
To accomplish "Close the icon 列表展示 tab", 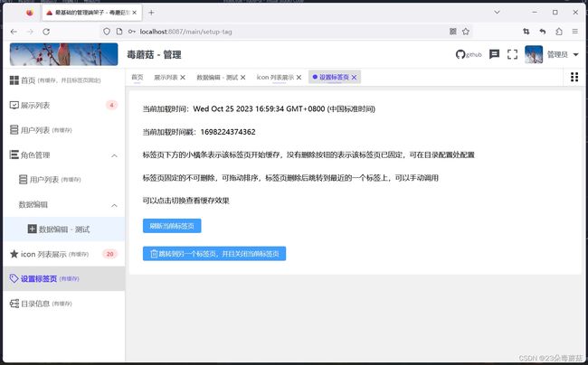I will click(299, 77).
